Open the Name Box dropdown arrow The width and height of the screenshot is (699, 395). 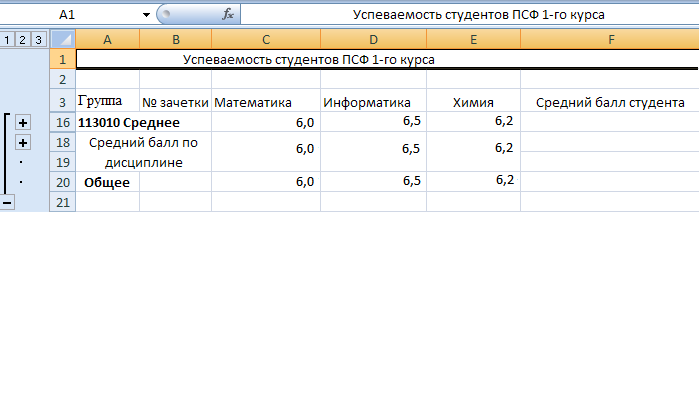pyautogui.click(x=146, y=15)
